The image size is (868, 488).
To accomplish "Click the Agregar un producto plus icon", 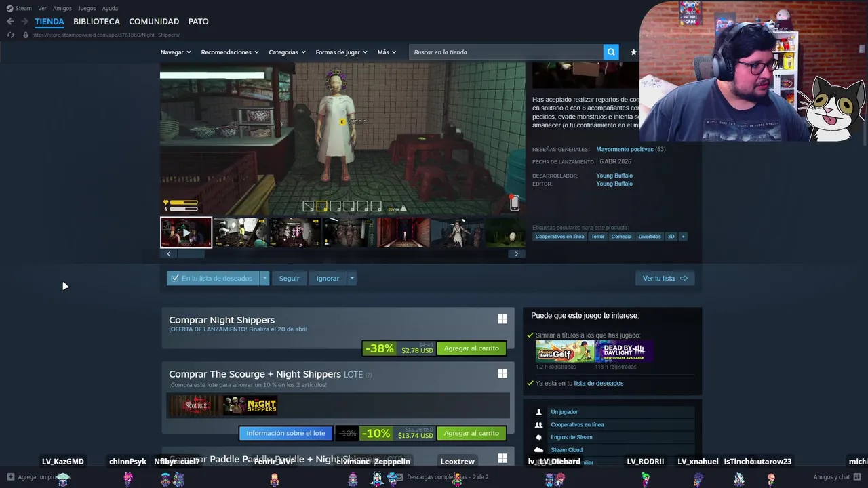I will point(10,477).
